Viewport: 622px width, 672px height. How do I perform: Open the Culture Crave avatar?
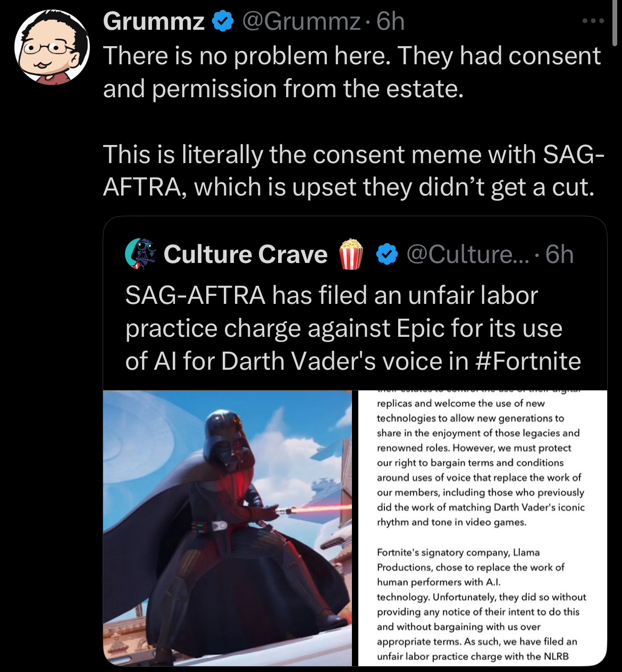pos(141,253)
